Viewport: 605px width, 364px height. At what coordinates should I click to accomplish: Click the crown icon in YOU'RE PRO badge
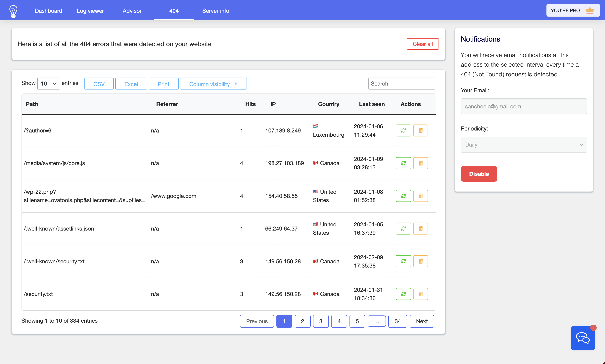tap(590, 11)
